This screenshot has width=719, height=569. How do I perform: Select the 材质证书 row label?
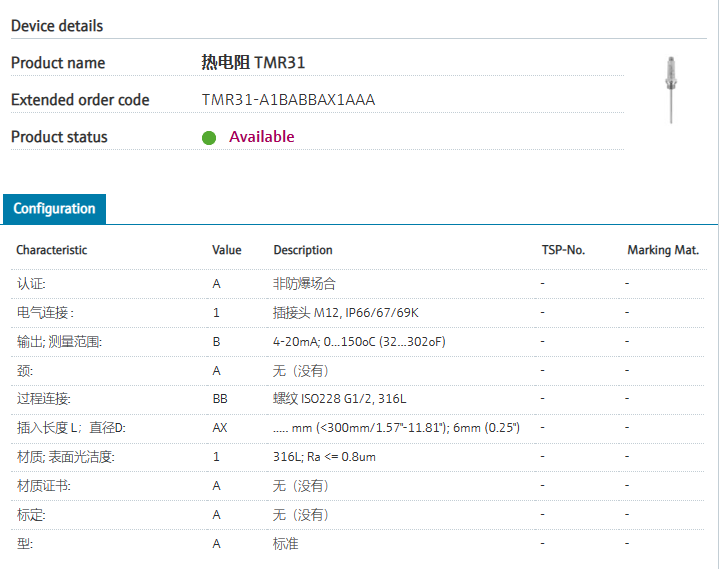click(43, 486)
